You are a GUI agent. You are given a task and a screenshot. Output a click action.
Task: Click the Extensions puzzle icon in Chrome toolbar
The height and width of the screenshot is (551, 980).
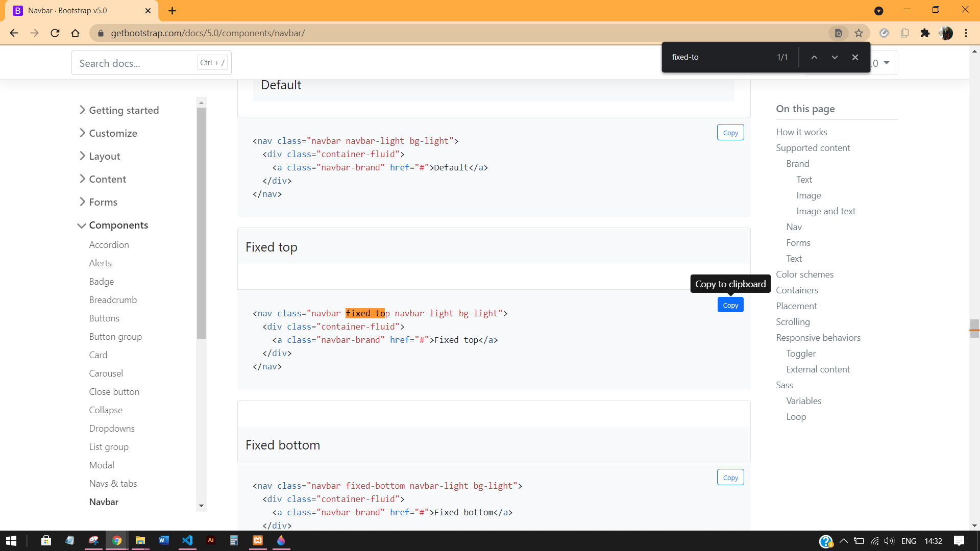[x=925, y=33]
